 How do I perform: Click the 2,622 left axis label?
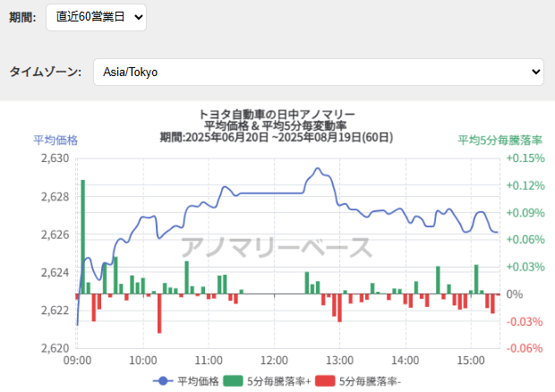pos(55,311)
